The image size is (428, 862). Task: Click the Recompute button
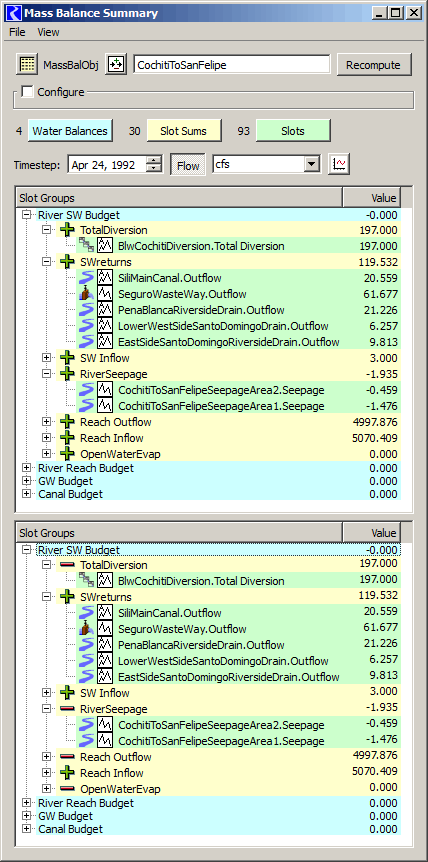point(374,65)
